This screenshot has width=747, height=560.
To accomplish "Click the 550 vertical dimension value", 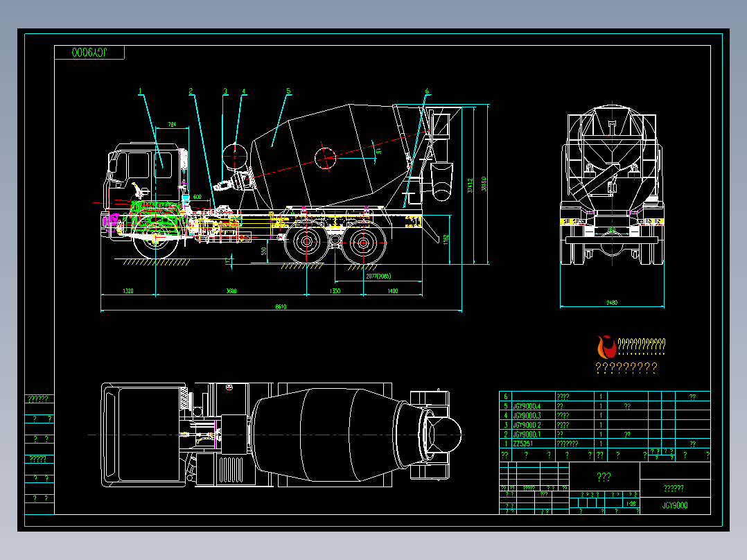I will 264,251.
